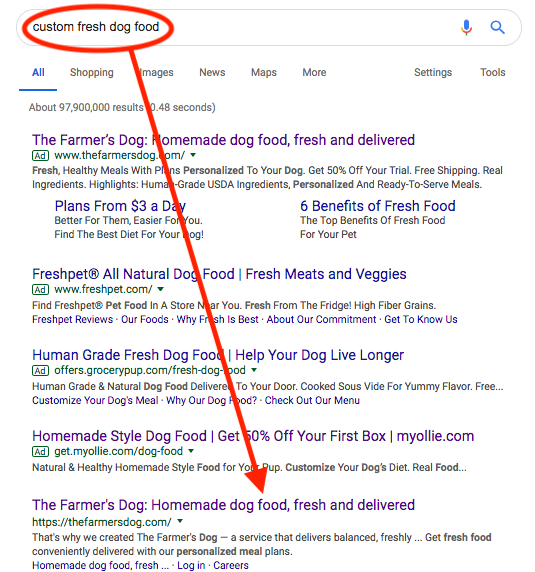Expand dropdown arrow next to www.thefarmersdog.com ad URL
Viewport: 535px width, 572px height.
(193, 155)
